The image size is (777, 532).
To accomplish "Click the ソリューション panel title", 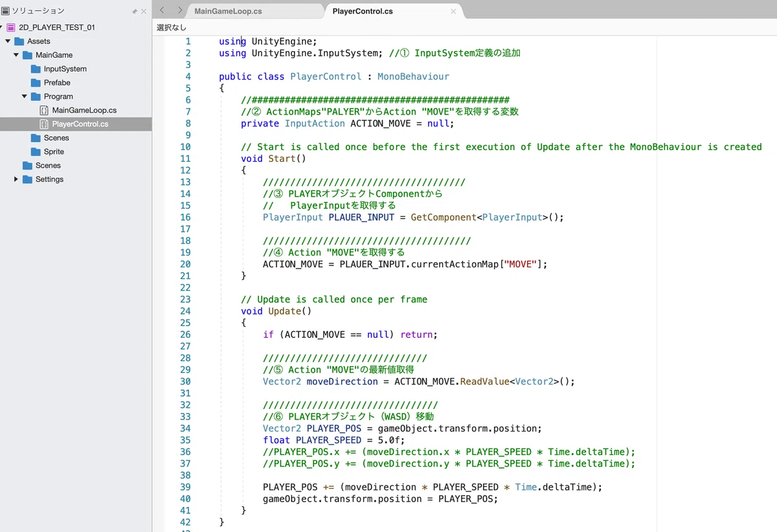I will [x=38, y=11].
